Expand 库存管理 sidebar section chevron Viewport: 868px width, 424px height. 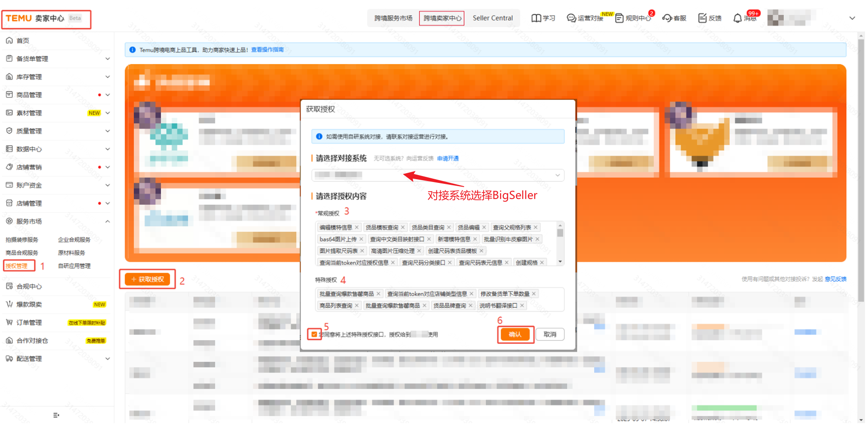108,77
